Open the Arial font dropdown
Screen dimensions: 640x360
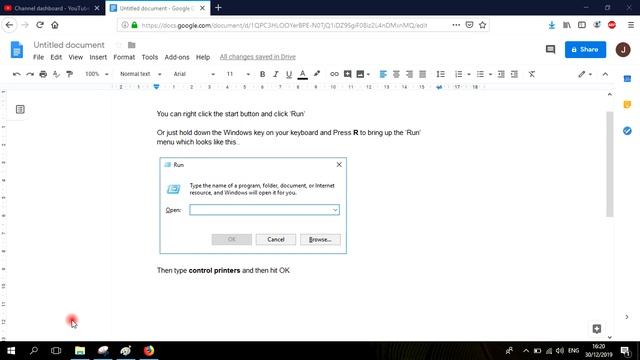(194, 74)
